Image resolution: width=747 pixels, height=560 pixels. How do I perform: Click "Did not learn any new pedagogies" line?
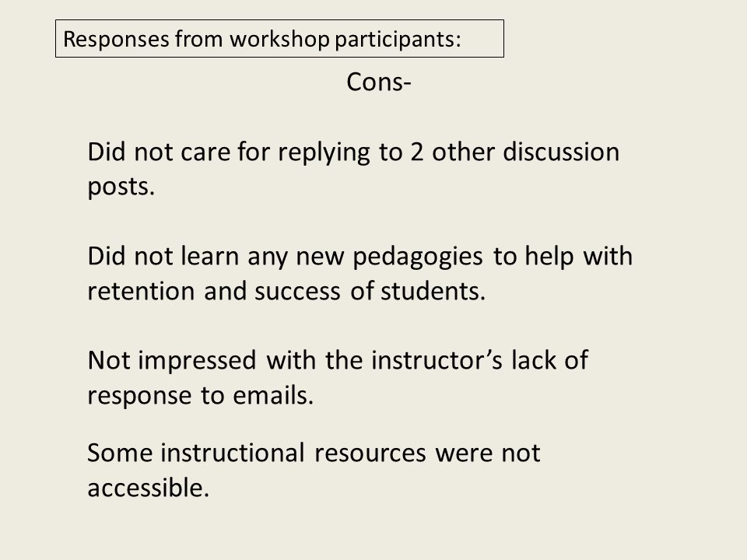360,257
